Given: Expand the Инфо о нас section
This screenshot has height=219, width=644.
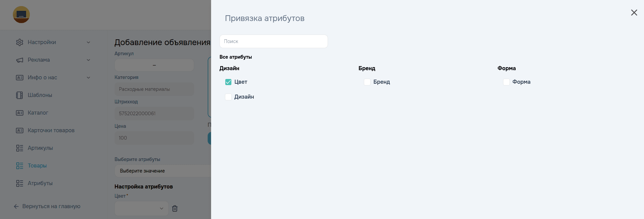Looking at the screenshot, I should point(88,77).
